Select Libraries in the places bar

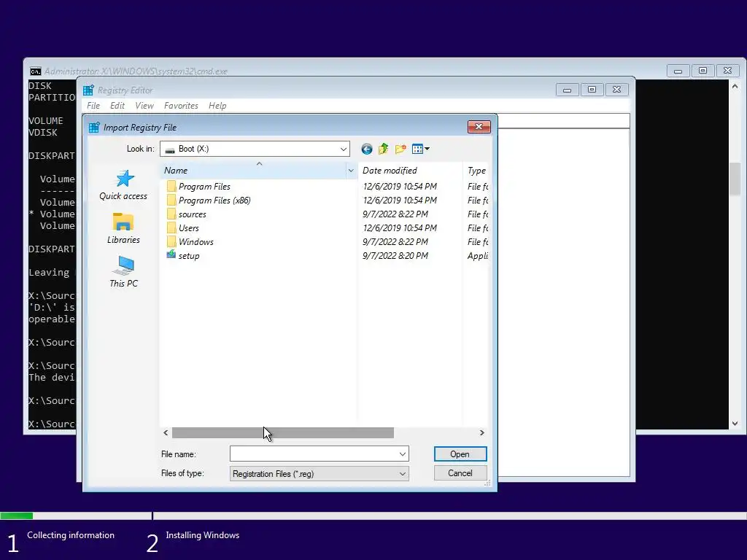click(x=123, y=228)
